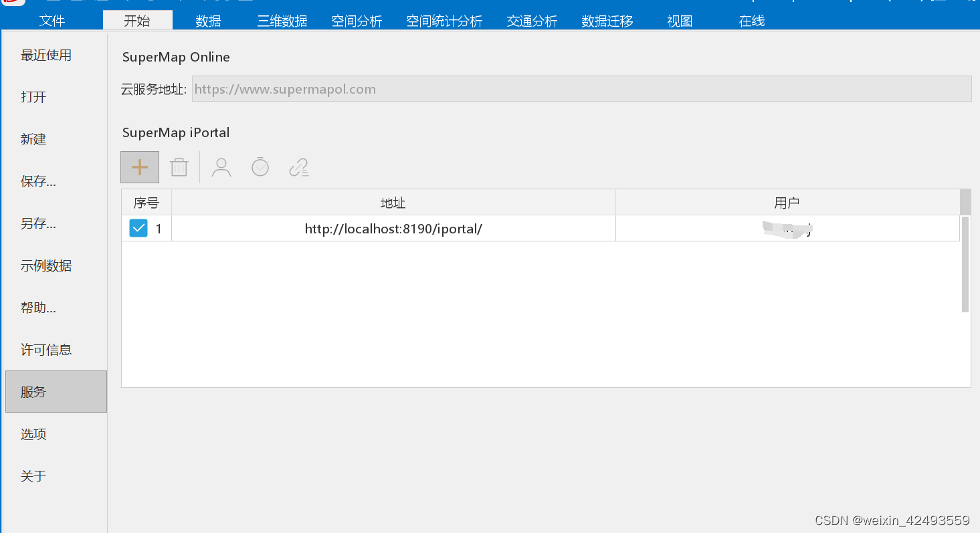Switch to the 开始 ribbon tab
The height and width of the screenshot is (533, 980).
tap(137, 21)
